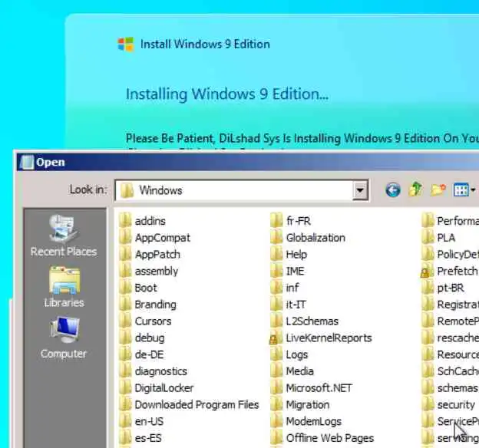This screenshot has width=479, height=448.
Task: Select the Downloaded Program Files folder
Action: coord(189,404)
